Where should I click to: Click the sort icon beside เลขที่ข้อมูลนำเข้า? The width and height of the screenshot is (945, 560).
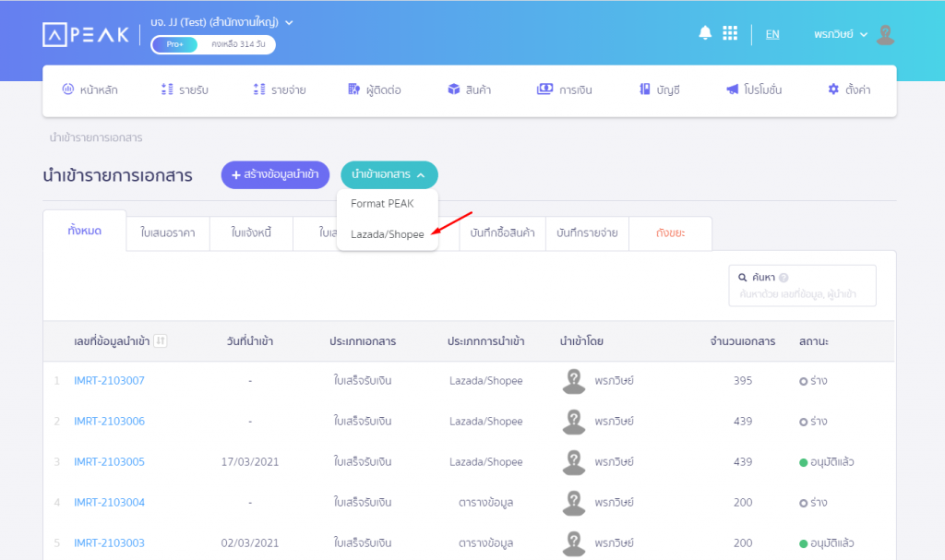coord(161,341)
